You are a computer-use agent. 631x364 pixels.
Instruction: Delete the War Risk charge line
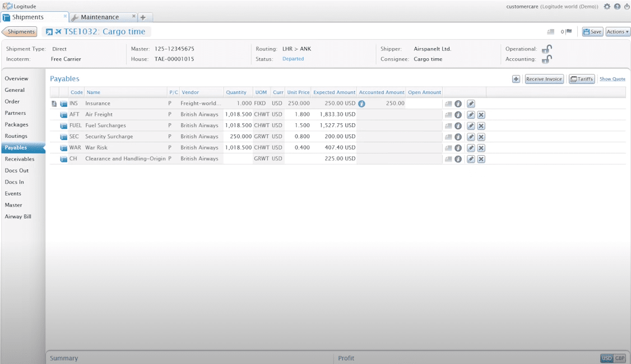click(481, 148)
